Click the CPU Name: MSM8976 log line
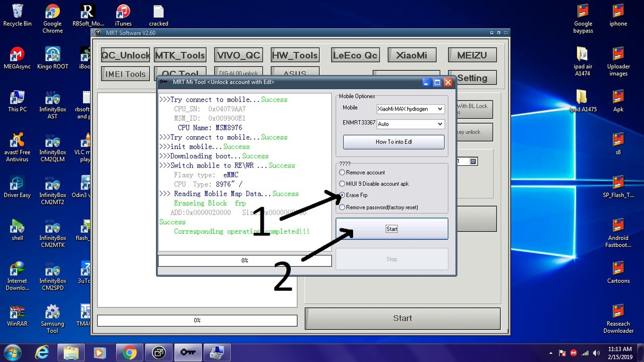 click(x=209, y=128)
